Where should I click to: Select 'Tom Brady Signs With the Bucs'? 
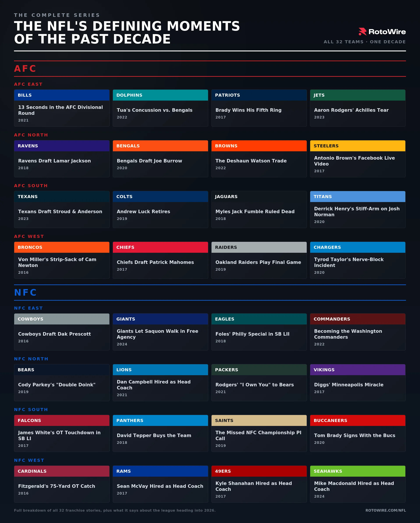point(355,435)
